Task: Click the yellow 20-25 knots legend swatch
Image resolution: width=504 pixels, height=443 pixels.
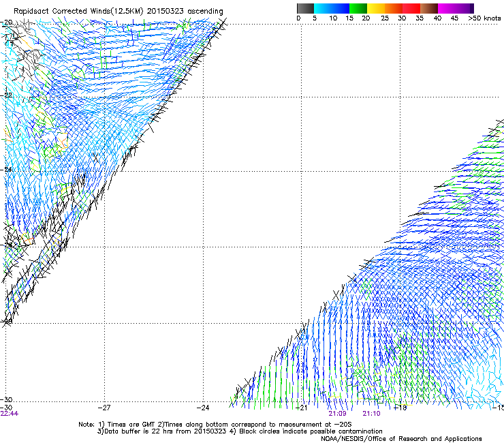Action: (x=376, y=8)
